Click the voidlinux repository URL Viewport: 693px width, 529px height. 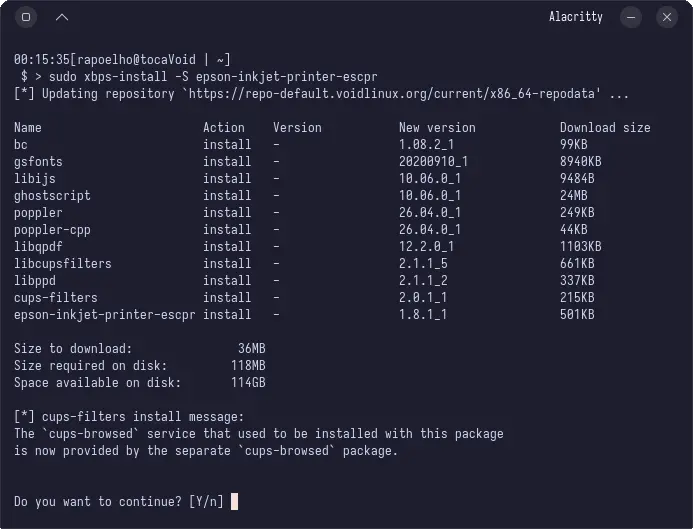[394, 94]
